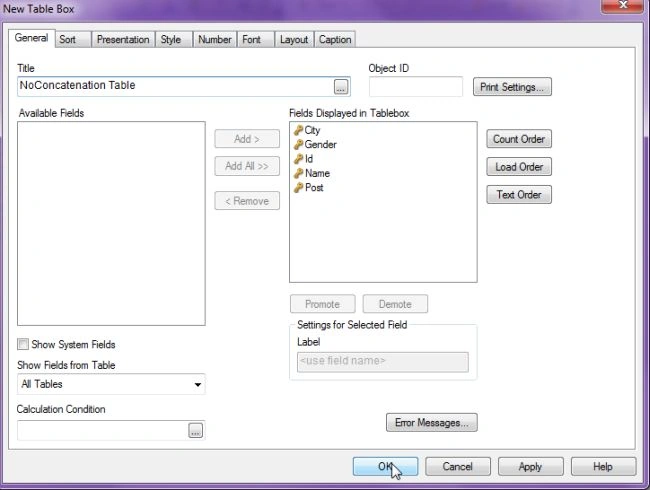This screenshot has width=650, height=490.
Task: Click the Object ID field
Action: click(416, 86)
